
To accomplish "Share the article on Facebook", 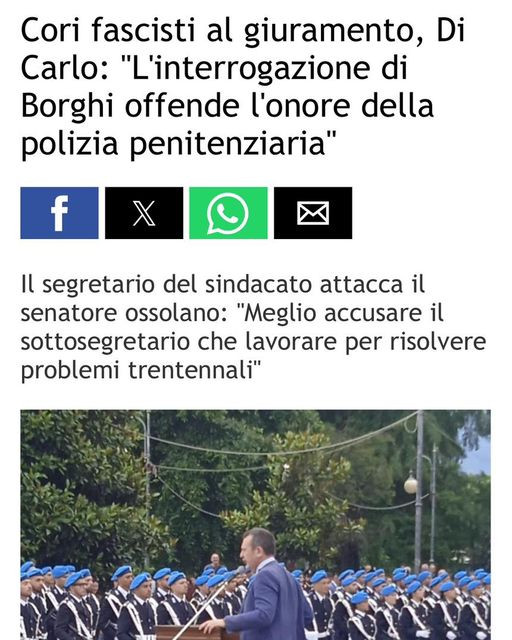I will (59, 213).
